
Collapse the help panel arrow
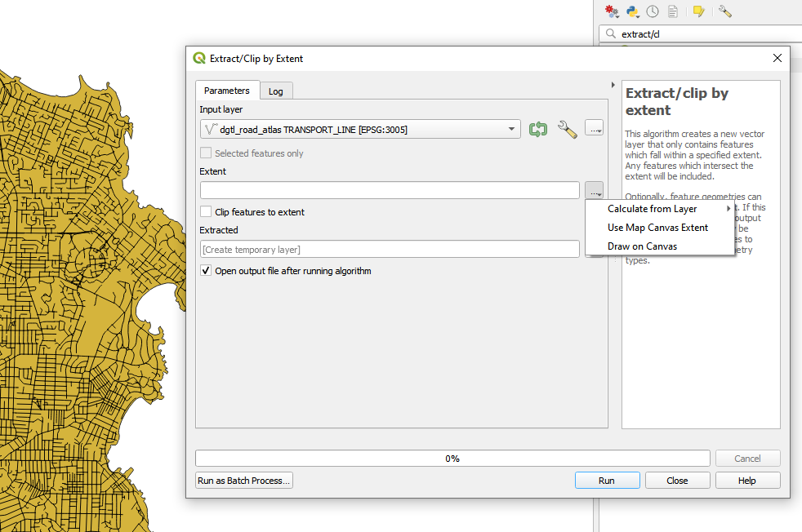[x=613, y=85]
